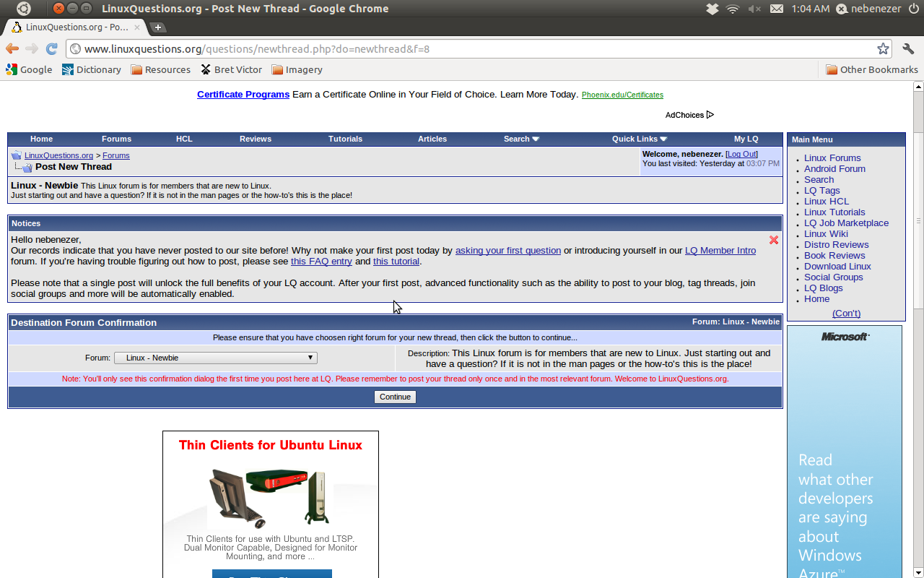This screenshot has width=924, height=578.
Task: Open 'this FAQ entry' link
Action: [321, 261]
